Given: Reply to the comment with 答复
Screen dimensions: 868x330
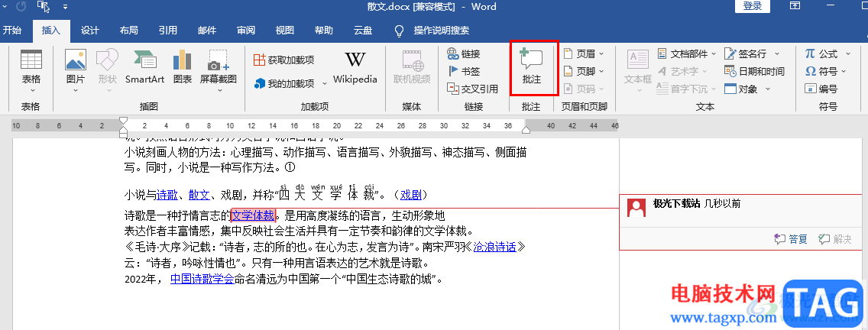Looking at the screenshot, I should (791, 239).
